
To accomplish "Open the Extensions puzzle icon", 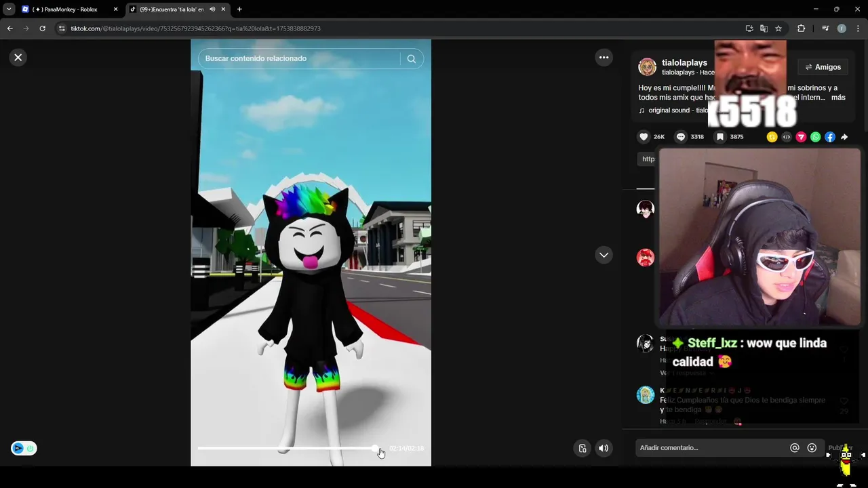I will (x=801, y=28).
